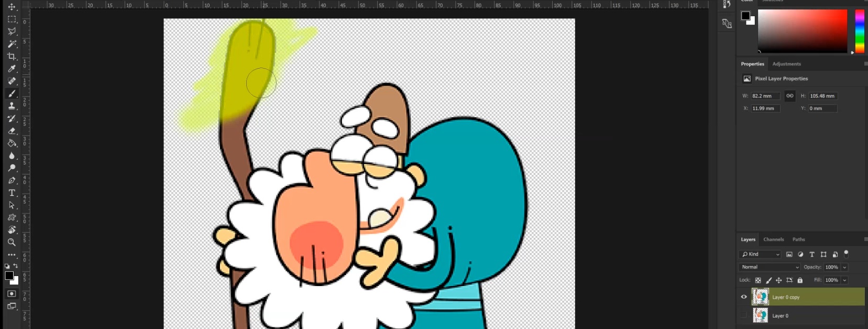Change the screen mode

pos(12,306)
